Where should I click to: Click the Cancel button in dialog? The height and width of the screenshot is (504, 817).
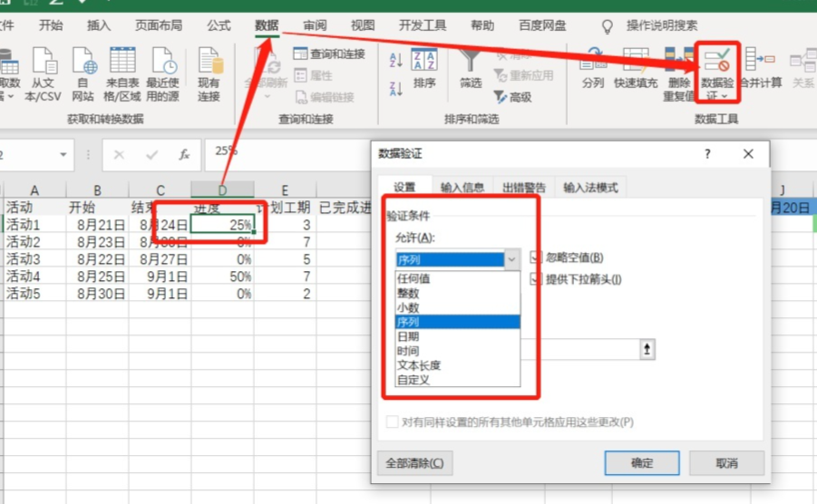[727, 463]
